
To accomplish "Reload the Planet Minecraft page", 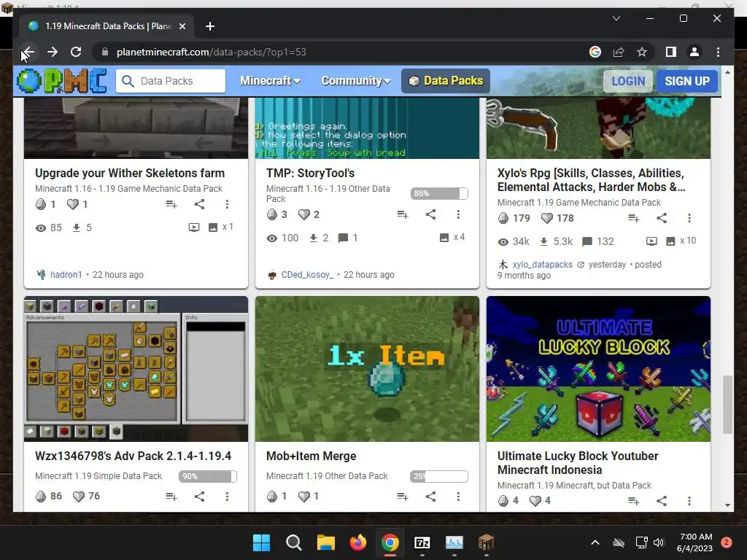I will tap(76, 52).
